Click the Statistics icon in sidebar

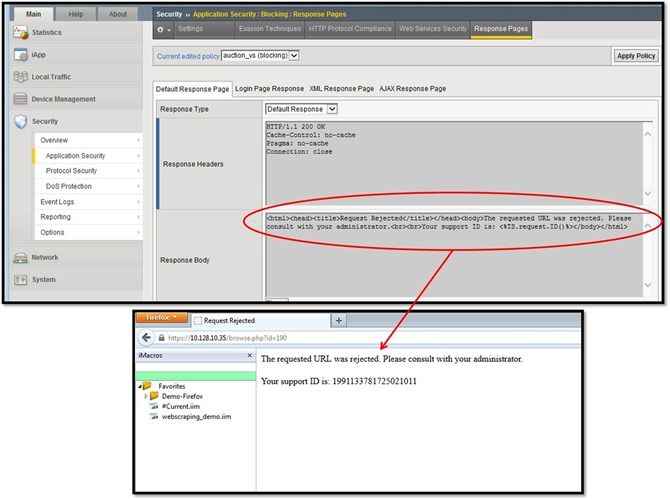click(x=21, y=33)
